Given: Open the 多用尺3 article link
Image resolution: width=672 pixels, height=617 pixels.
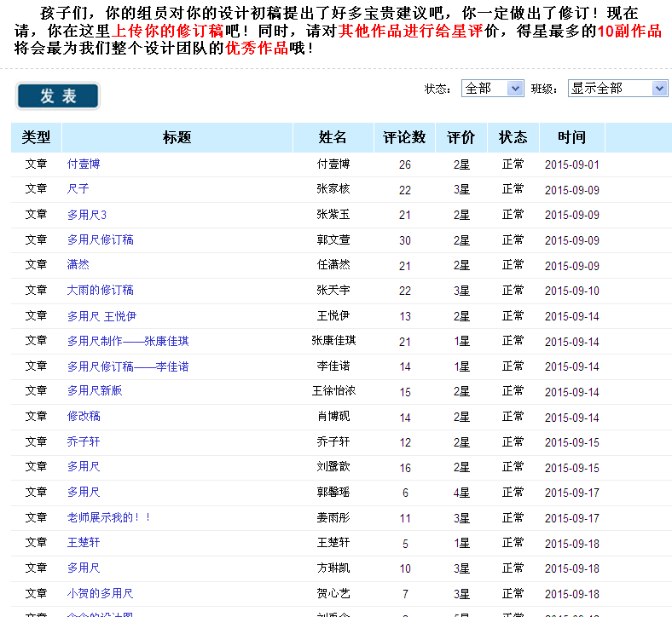Looking at the screenshot, I should tap(87, 215).
